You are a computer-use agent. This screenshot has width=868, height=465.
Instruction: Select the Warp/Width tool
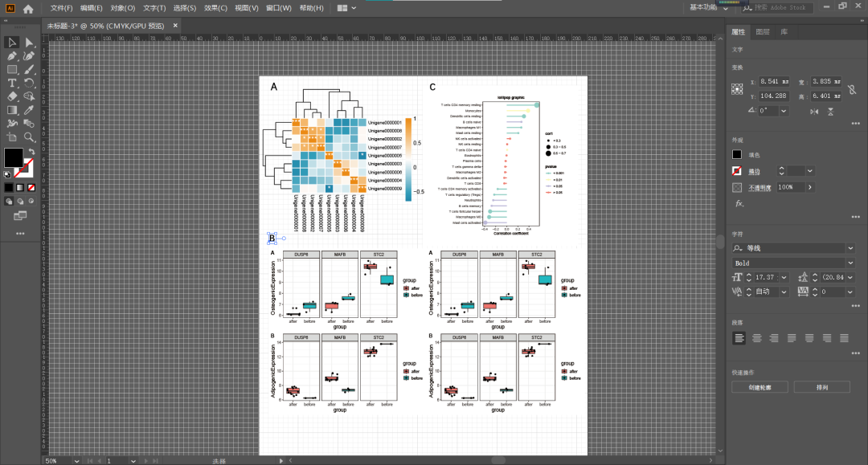tap(11, 124)
